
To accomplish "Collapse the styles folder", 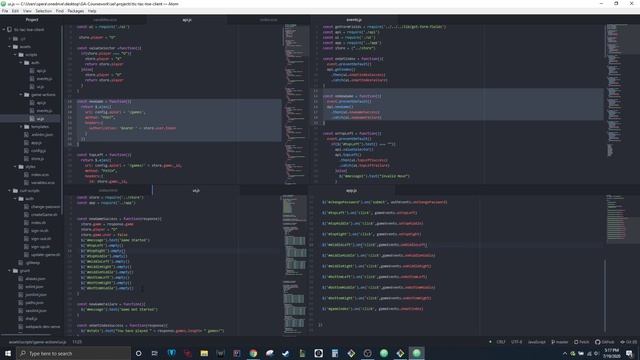I will pyautogui.click(x=16, y=167).
